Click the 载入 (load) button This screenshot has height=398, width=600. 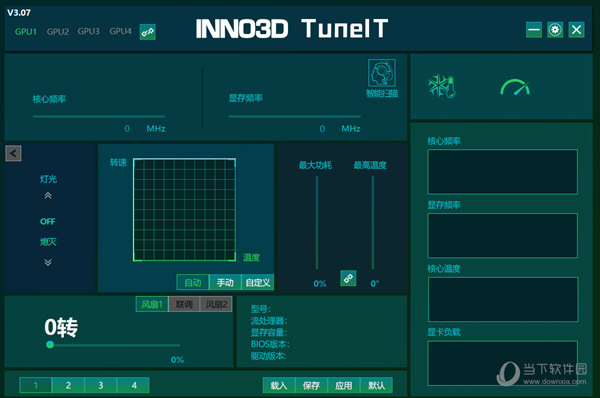(279, 385)
